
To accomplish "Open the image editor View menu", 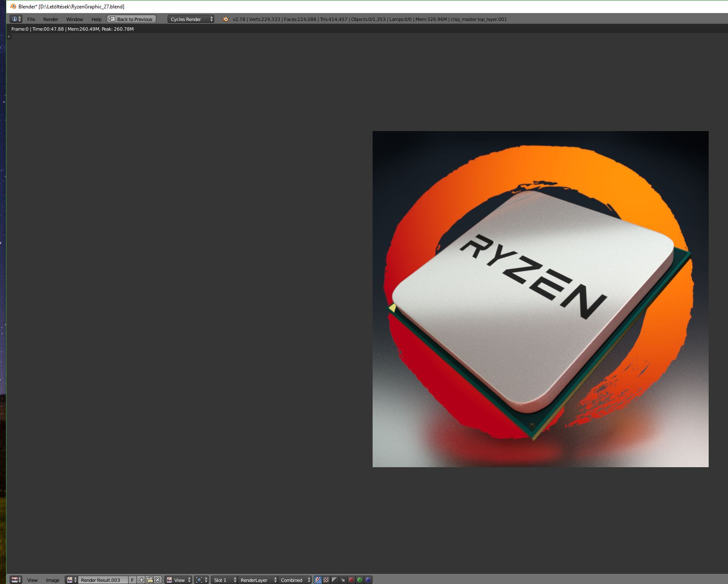I will pyautogui.click(x=32, y=580).
